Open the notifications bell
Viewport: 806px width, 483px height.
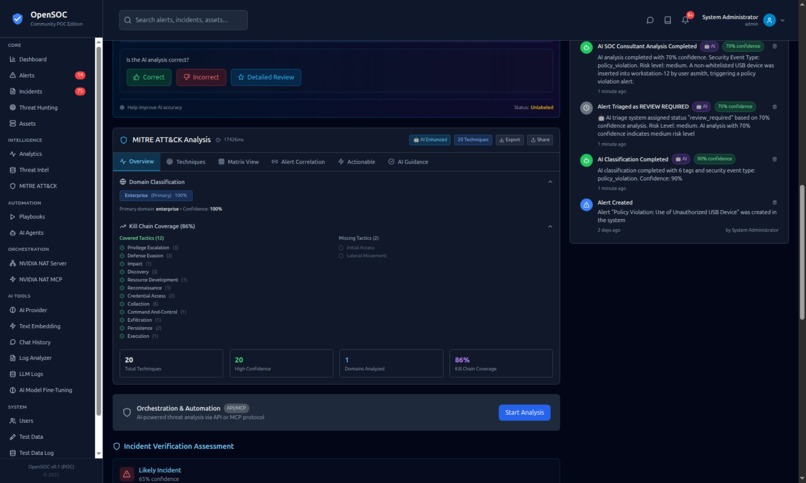pyautogui.click(x=685, y=20)
